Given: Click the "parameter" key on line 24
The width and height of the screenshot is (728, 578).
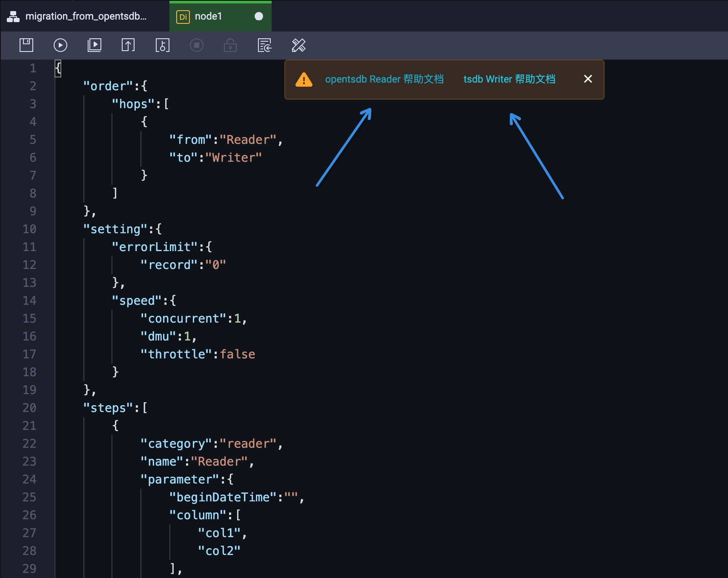Looking at the screenshot, I should click(x=180, y=479).
